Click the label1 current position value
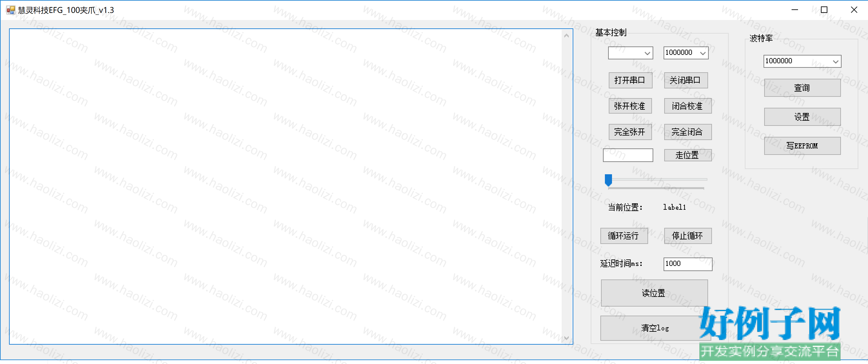This screenshot has height=364, width=868. click(674, 207)
